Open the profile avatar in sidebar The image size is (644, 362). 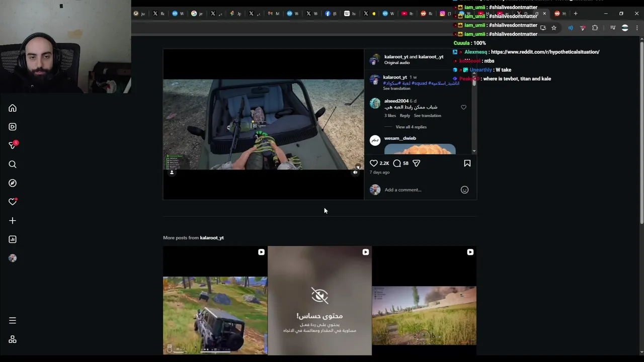click(x=13, y=258)
